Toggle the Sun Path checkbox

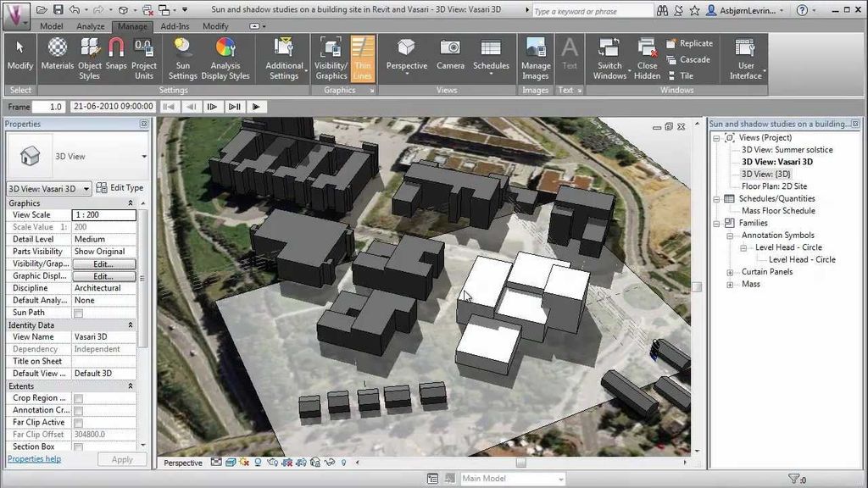[x=79, y=313]
